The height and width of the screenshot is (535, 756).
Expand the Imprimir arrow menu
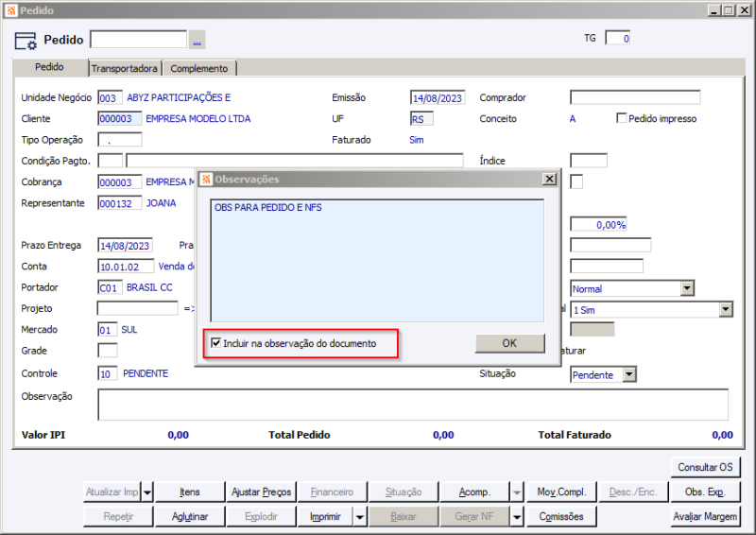tap(360, 517)
